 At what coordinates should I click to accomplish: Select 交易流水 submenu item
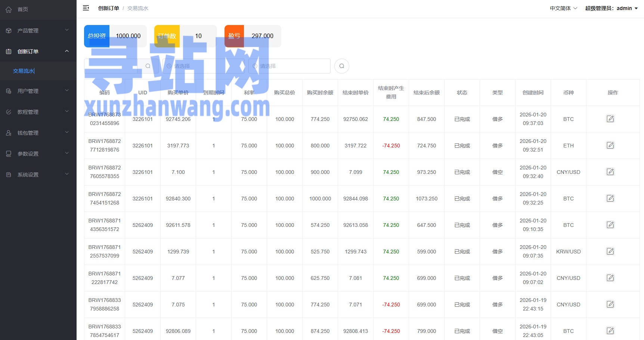(24, 71)
